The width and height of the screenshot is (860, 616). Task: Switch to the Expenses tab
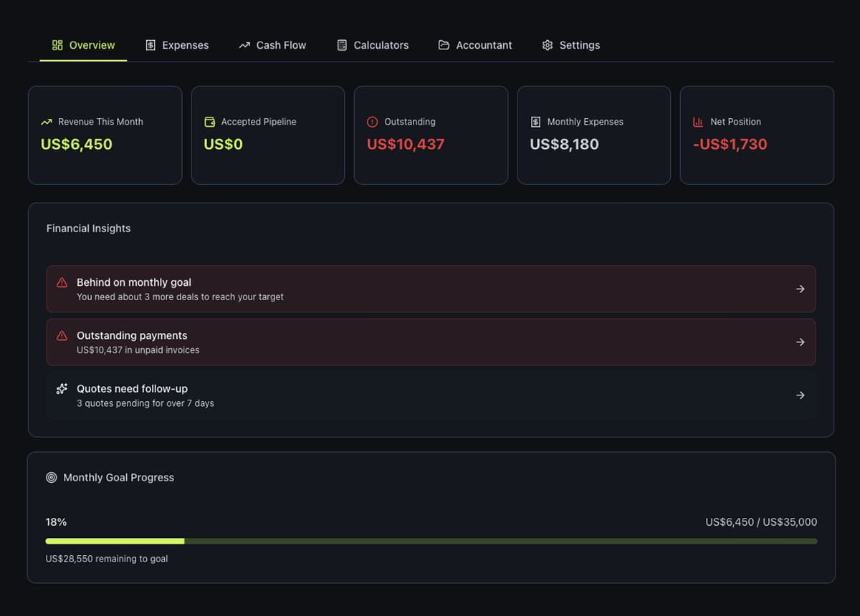click(x=177, y=45)
